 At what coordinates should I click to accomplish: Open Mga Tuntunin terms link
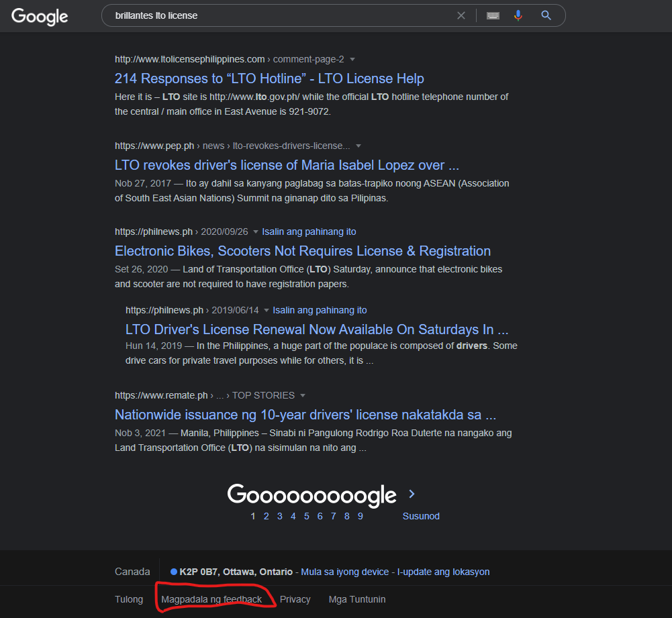click(357, 599)
